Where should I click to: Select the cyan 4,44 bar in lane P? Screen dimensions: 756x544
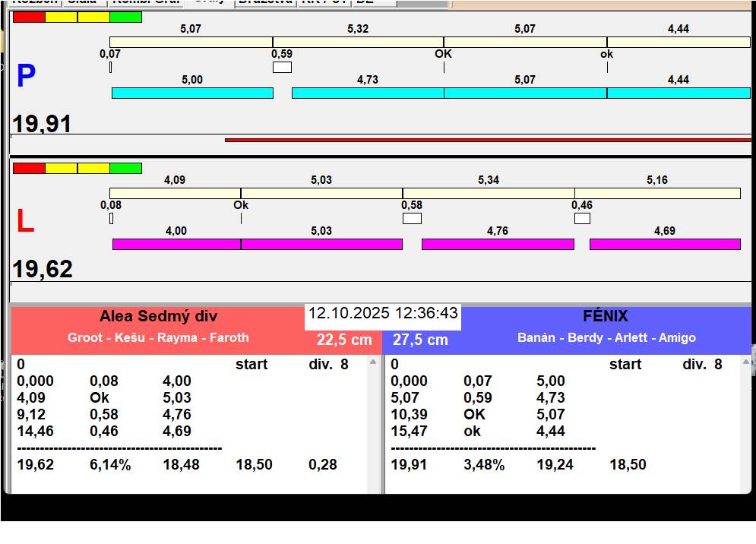(x=679, y=93)
